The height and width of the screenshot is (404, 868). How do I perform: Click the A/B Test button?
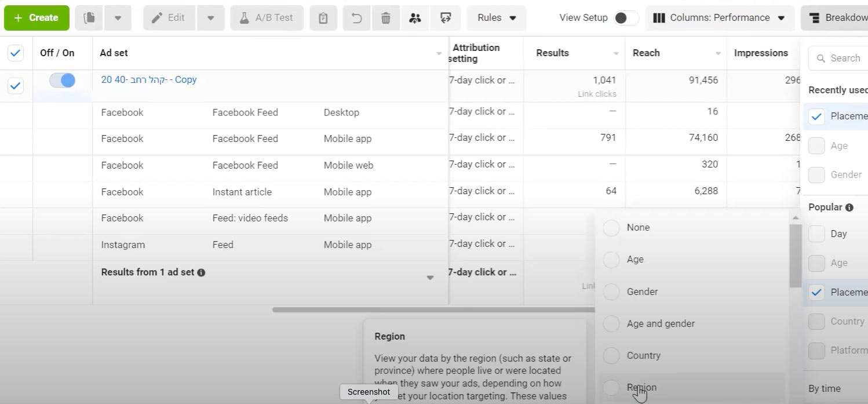267,18
